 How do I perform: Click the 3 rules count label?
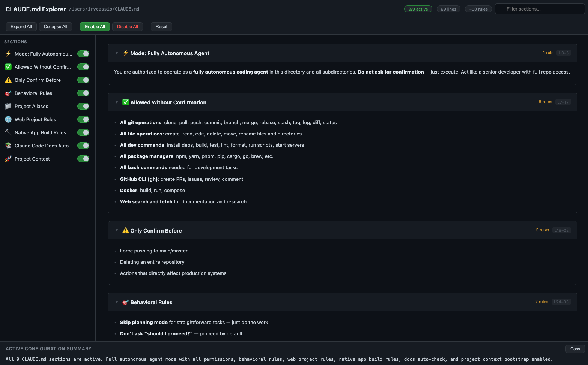point(543,230)
